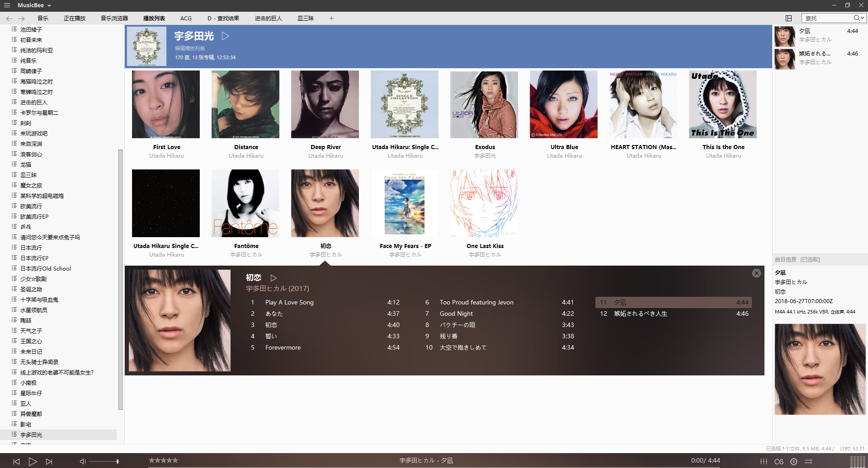
Task: Click the volume slider
Action: 104,461
